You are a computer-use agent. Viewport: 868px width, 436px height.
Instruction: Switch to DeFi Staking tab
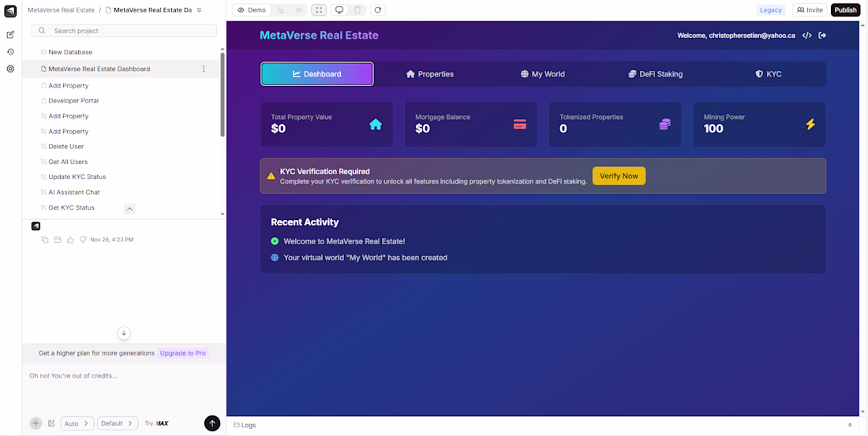tap(656, 74)
